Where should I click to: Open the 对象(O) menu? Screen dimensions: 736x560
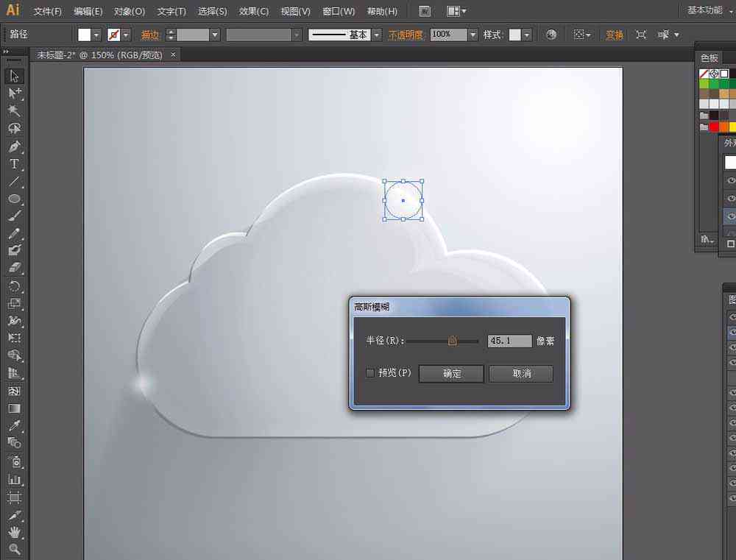[x=130, y=11]
